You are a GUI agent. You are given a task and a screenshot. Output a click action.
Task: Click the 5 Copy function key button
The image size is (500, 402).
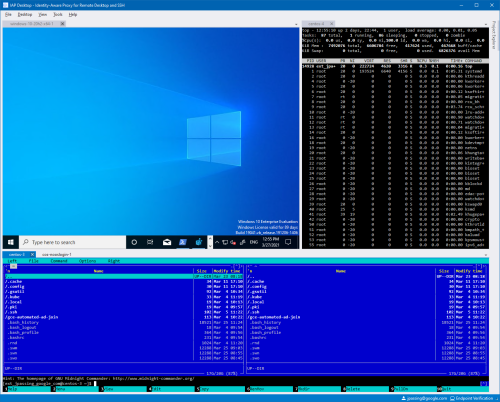pos(220,389)
